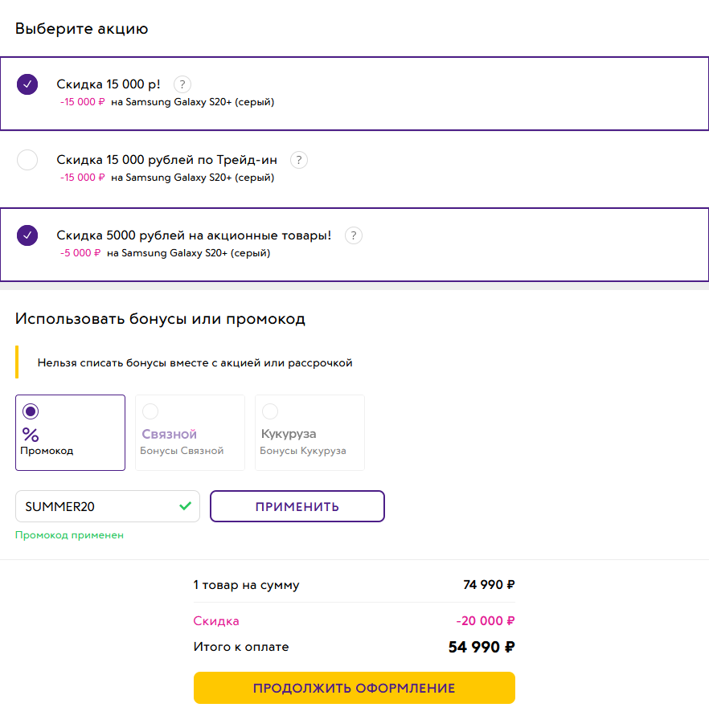
Task: Open help icon for Трейд-ин discount
Action: pyautogui.click(x=299, y=160)
